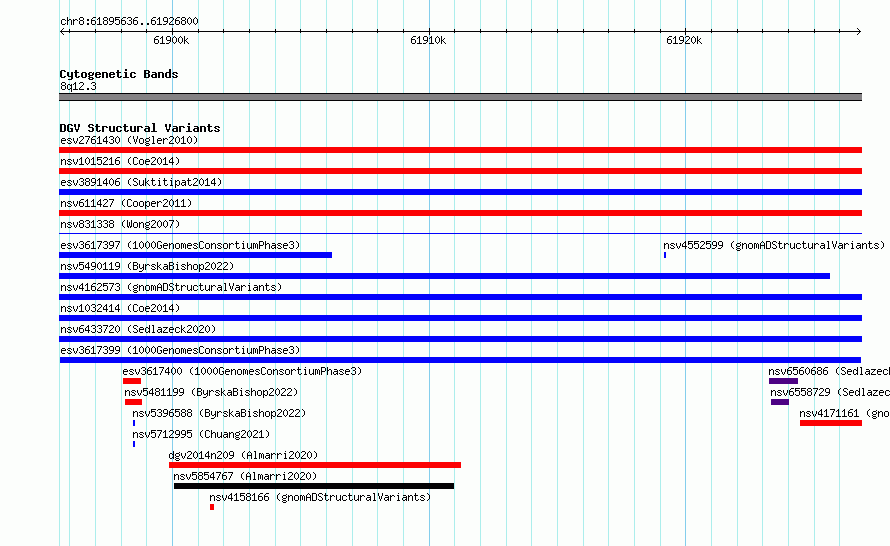This screenshot has height=546, width=890.
Task: Open the esv3891406 (Suktitipat2014) variant entry
Action: point(141,182)
